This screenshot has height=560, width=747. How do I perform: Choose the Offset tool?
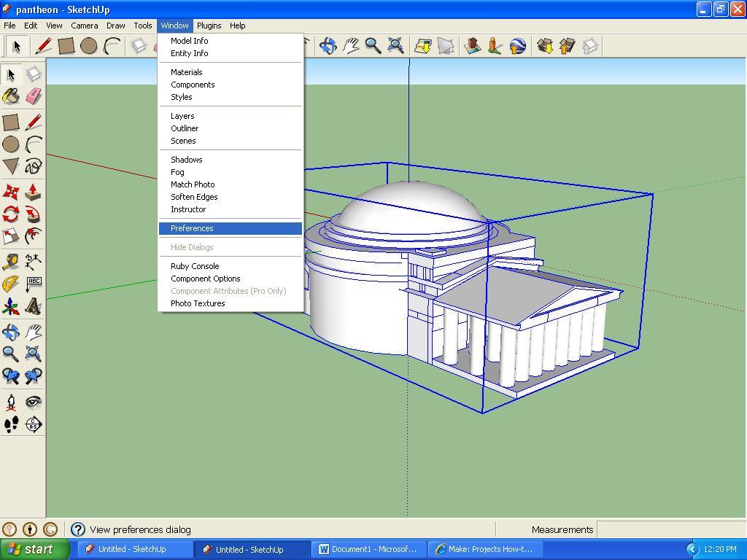point(34,236)
